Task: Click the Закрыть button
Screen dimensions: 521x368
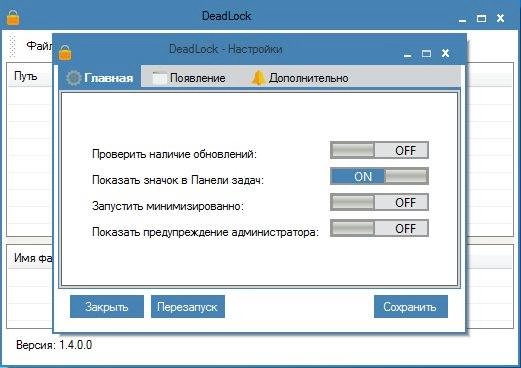Action: (107, 307)
